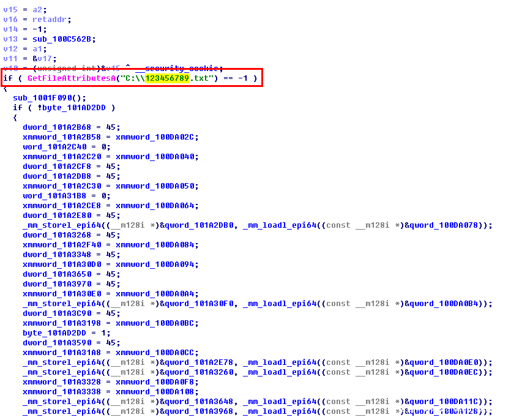This screenshot has width=522, height=420.
Task: Click dword_101A3970
Action: point(57,284)
